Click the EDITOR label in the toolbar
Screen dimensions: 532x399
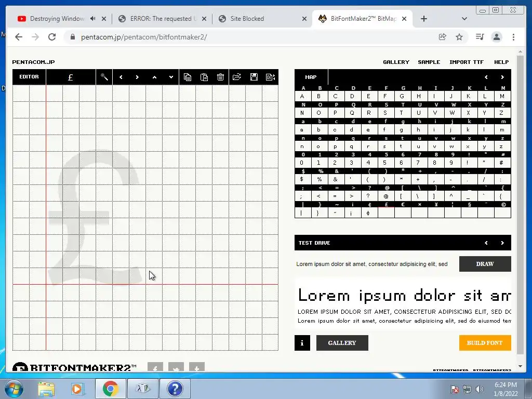pos(29,77)
